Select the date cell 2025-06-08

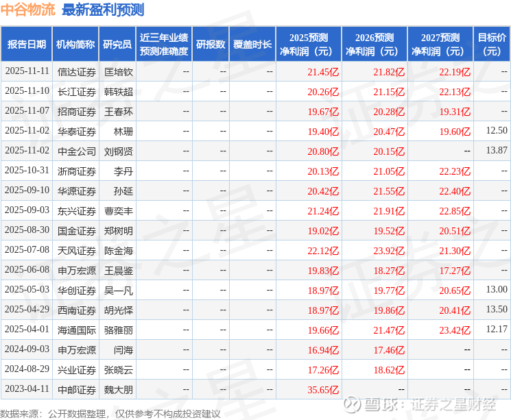tap(27, 269)
